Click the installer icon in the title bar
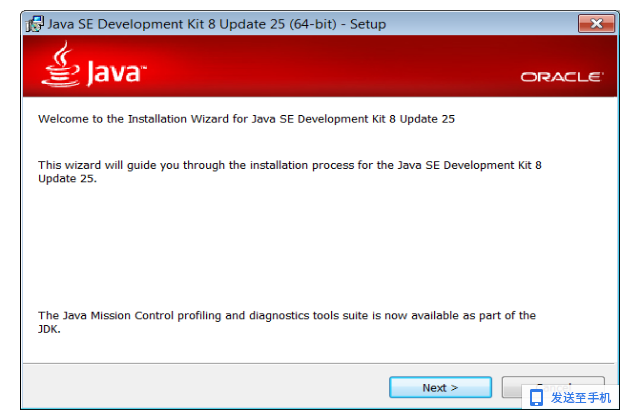 click(35, 24)
